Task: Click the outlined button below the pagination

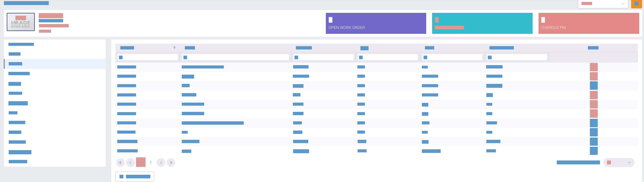Action: tap(135, 177)
